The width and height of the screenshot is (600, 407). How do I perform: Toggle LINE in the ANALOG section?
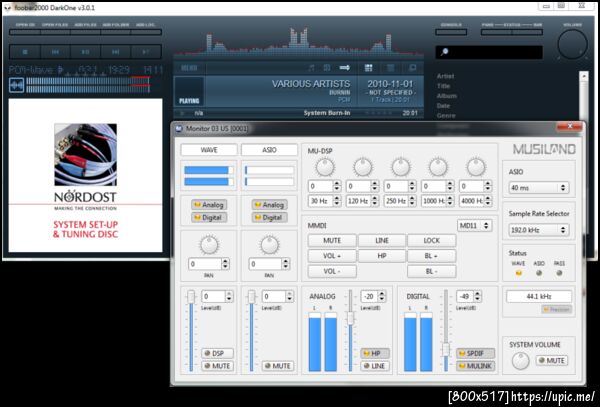tap(375, 366)
